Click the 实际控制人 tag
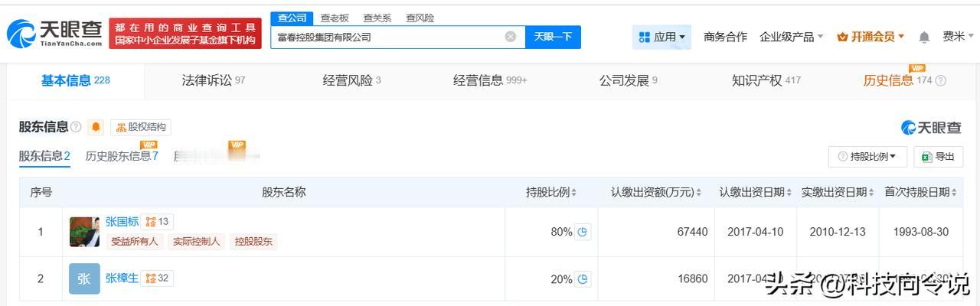980x306 pixels. coord(196,242)
